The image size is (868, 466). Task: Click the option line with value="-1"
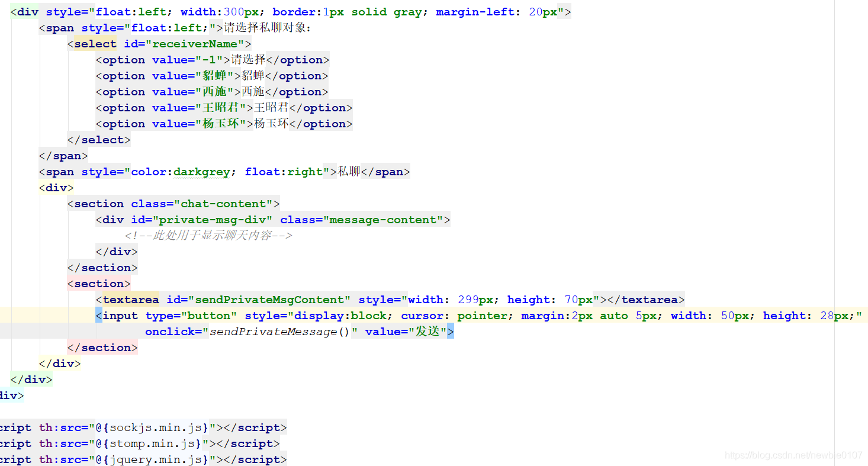point(213,60)
